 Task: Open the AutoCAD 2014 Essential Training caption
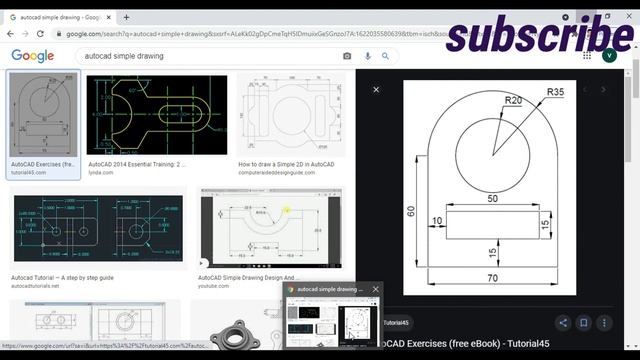click(x=137, y=164)
